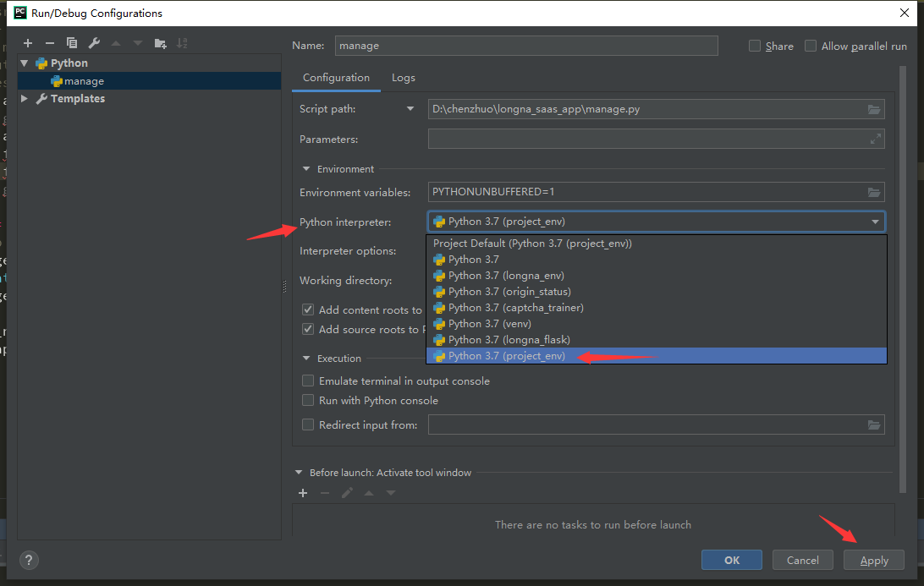
Task: Click the Remove Configuration minus icon
Action: pyautogui.click(x=50, y=43)
